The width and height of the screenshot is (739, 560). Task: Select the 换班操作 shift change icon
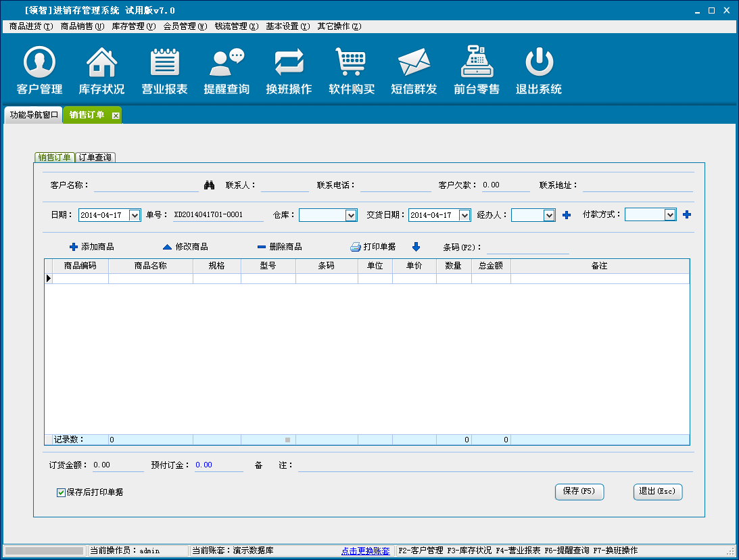pyautogui.click(x=289, y=63)
